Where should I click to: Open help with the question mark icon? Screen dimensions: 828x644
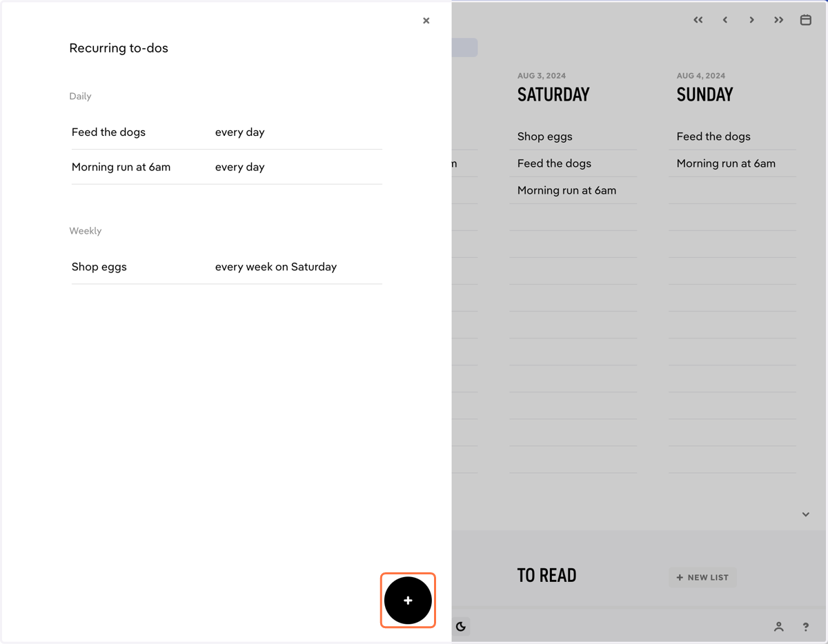805,627
